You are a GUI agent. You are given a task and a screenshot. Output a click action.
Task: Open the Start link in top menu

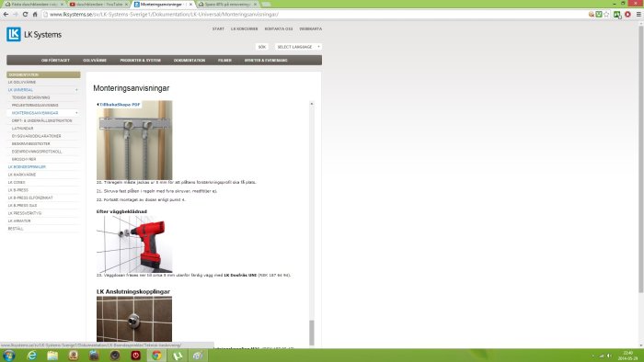point(218,29)
